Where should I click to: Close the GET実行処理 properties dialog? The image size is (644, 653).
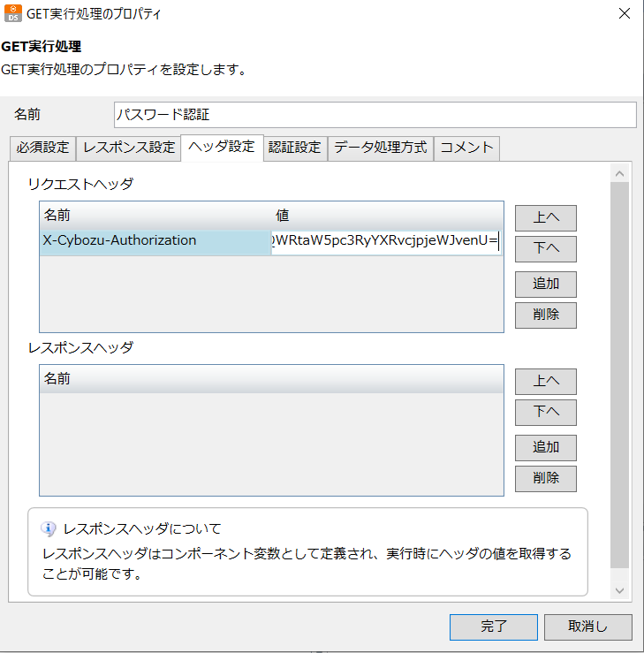click(x=624, y=13)
